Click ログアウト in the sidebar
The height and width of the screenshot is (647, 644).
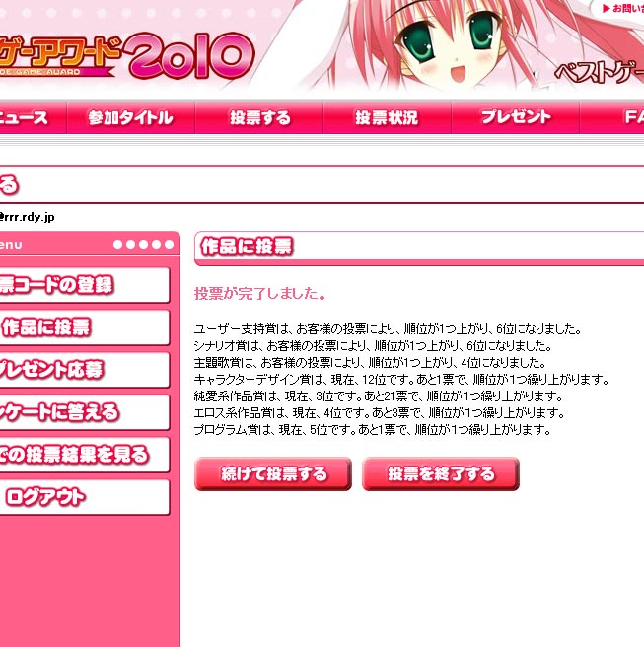coord(84,497)
